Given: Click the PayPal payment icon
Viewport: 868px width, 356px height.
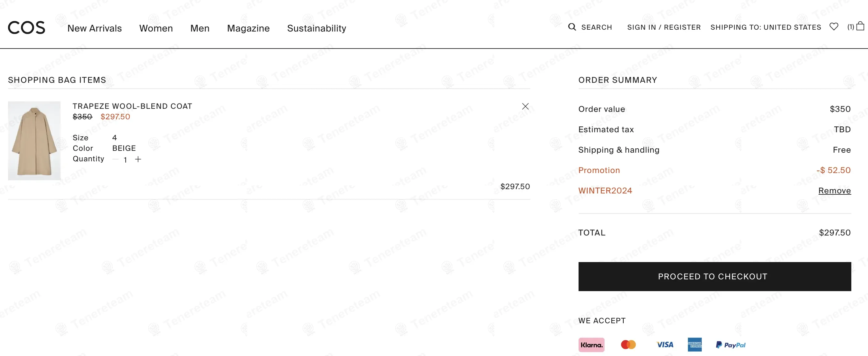Looking at the screenshot, I should (x=731, y=345).
